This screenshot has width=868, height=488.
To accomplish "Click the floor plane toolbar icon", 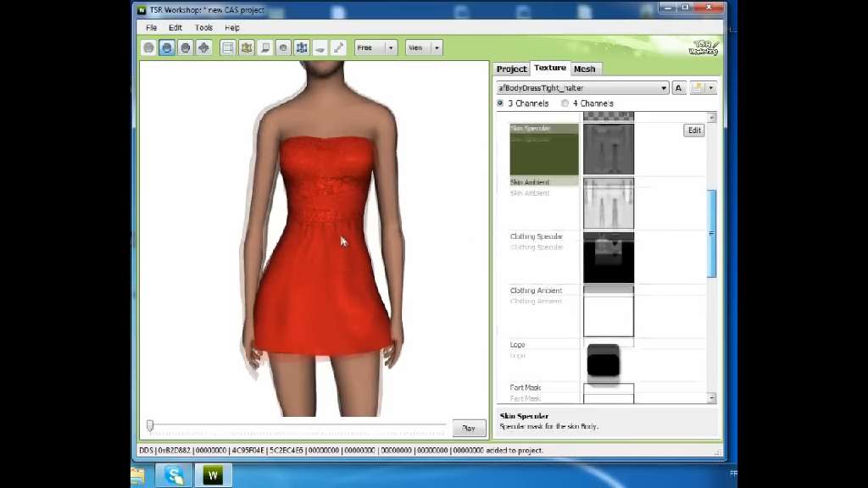I will click(x=320, y=48).
